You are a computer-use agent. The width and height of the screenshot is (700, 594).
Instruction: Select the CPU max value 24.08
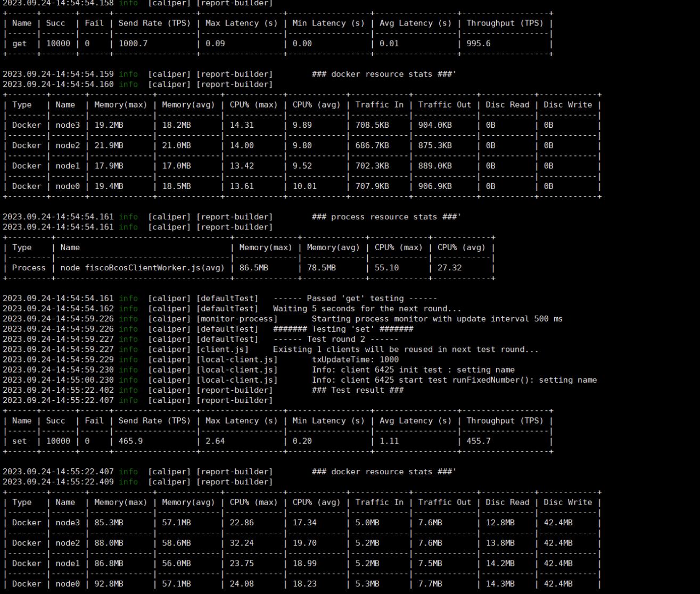point(242,584)
